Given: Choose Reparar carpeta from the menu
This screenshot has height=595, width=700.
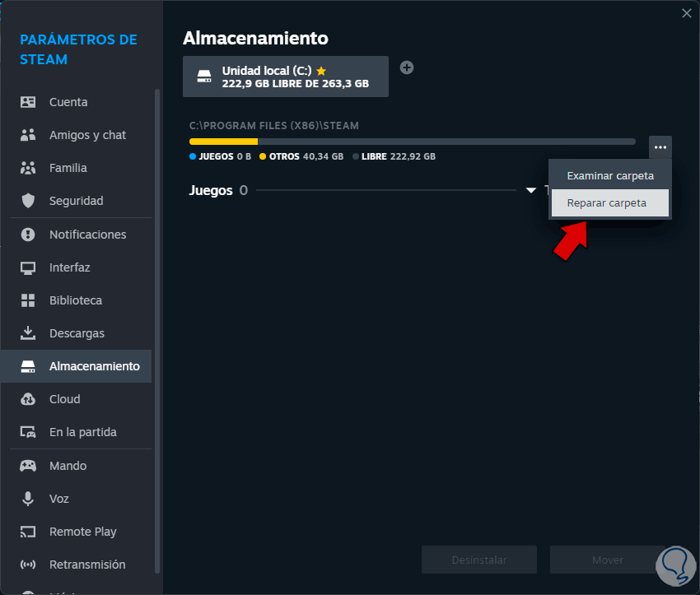Looking at the screenshot, I should tap(609, 203).
